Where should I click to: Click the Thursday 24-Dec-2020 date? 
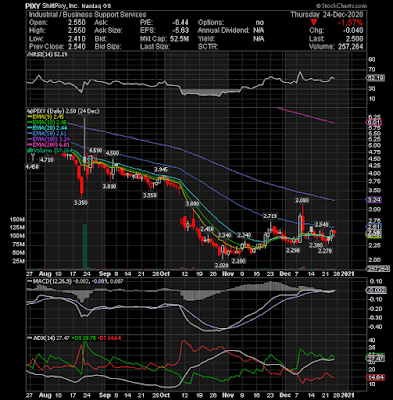pyautogui.click(x=327, y=15)
